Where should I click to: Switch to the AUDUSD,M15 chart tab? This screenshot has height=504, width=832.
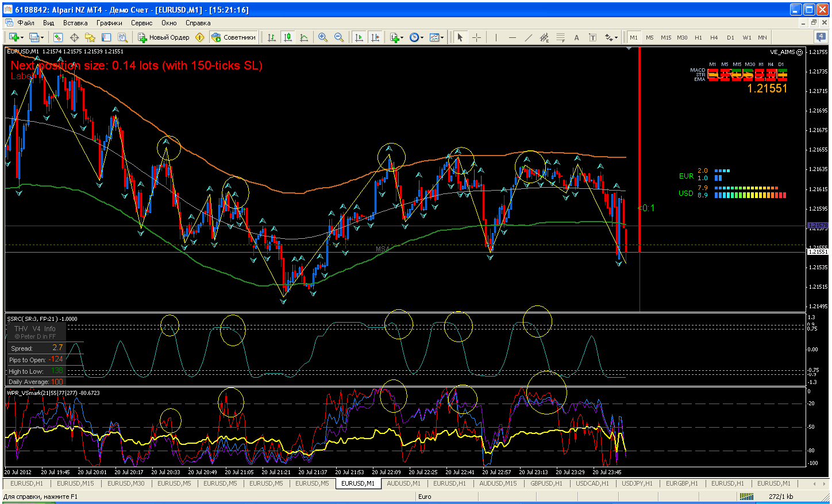(x=498, y=483)
